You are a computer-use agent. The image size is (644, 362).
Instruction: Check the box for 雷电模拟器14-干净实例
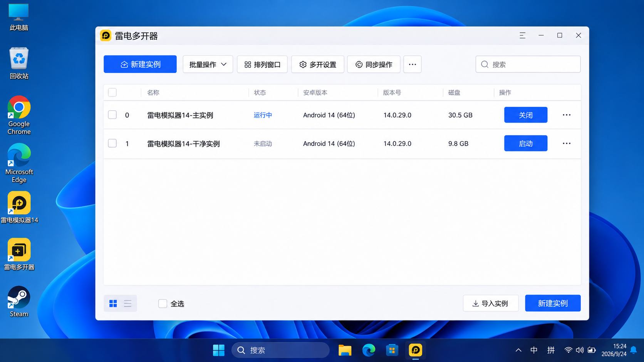coord(112,143)
